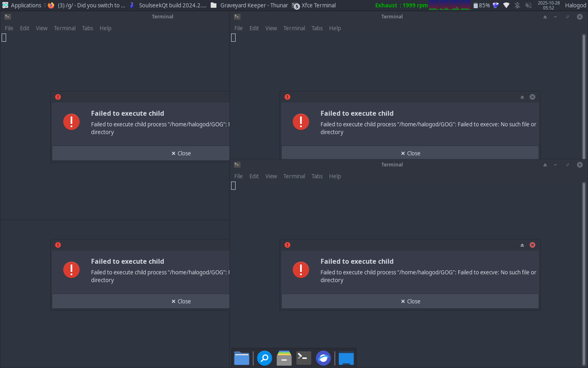Image resolution: width=588 pixels, height=368 pixels.
Task: Roll up the upper-right error dialog
Action: (522, 97)
